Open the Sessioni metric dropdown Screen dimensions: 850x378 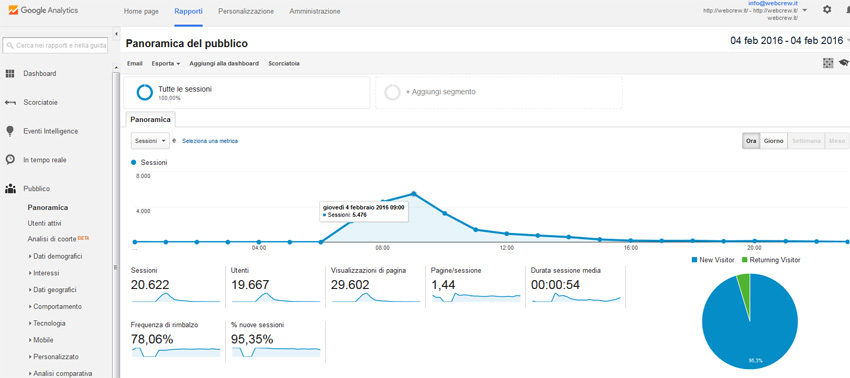tap(150, 141)
